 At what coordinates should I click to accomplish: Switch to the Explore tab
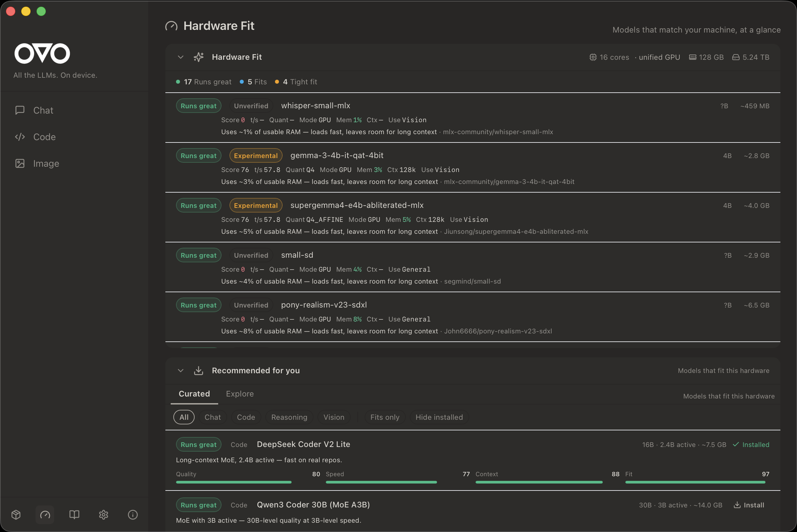pos(239,394)
